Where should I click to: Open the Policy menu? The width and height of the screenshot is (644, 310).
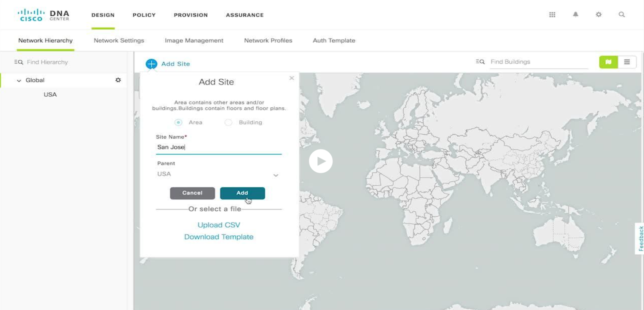(144, 15)
